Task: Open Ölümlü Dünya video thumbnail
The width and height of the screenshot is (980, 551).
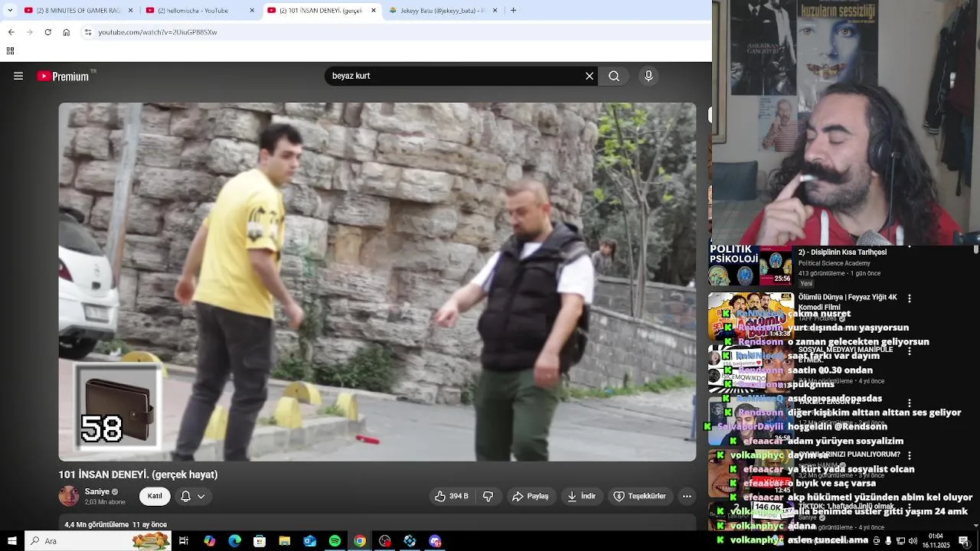Action: click(750, 316)
